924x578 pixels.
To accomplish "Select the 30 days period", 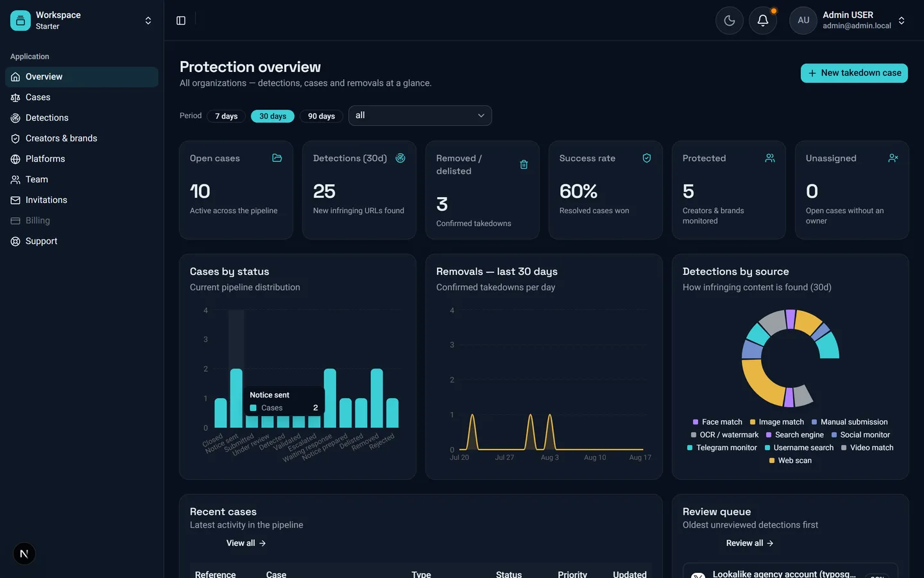I will point(273,116).
